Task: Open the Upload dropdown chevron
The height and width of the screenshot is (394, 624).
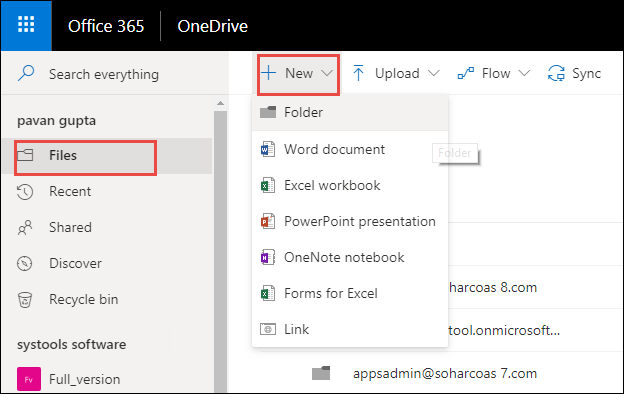Action: 433,73
